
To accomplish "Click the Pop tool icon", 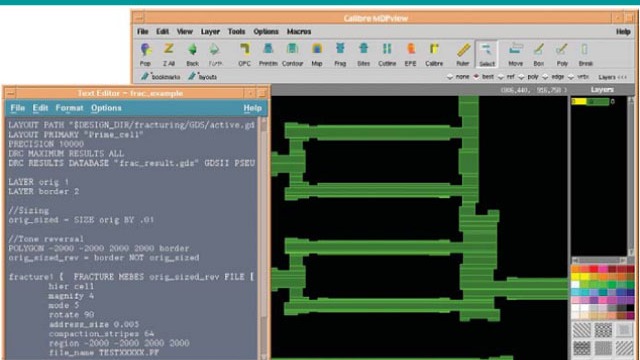I will click(x=146, y=50).
